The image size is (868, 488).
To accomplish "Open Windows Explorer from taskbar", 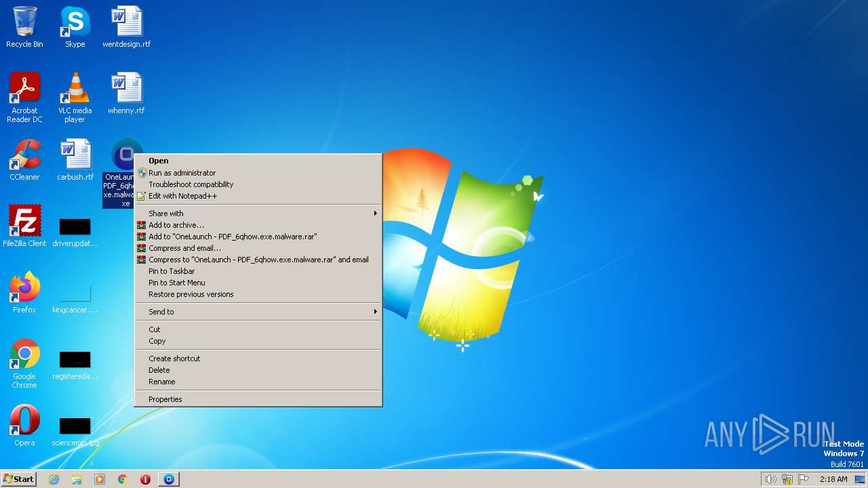I will point(77,479).
